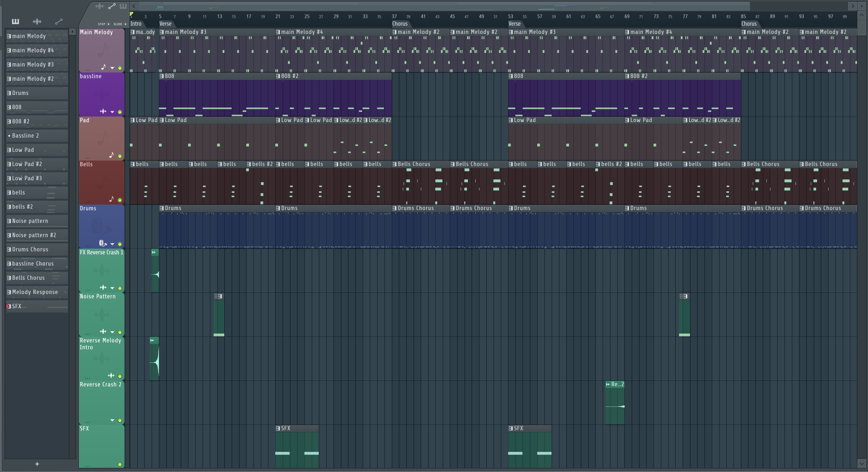This screenshot has width=868, height=472.
Task: Click waveform icon on bassline track header
Action: coord(103,111)
